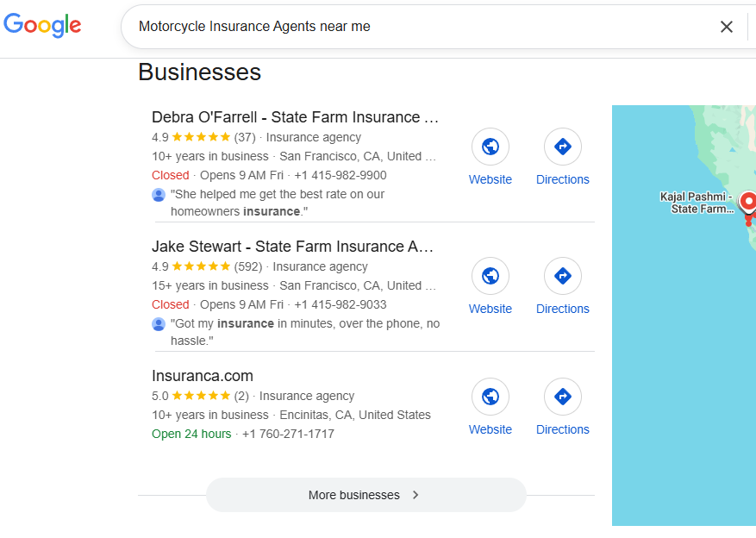Open the Insuranca.com listing title
This screenshot has height=538, width=756.
coord(203,376)
